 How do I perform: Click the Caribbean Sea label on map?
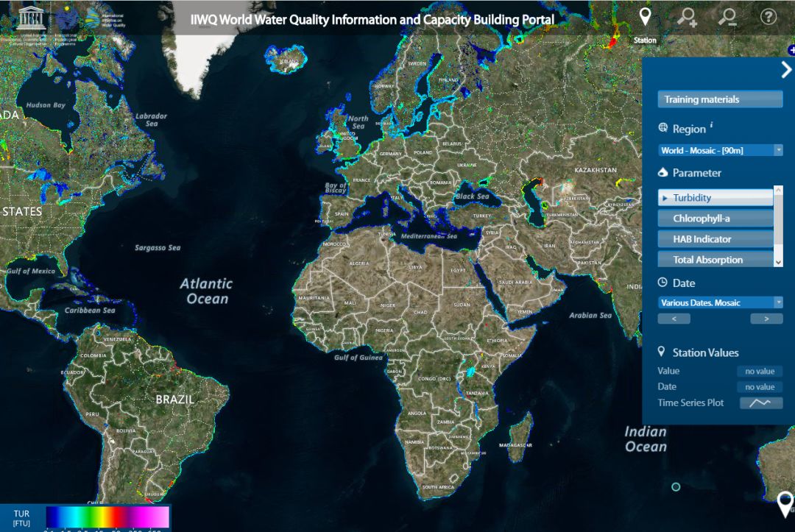[x=90, y=310]
